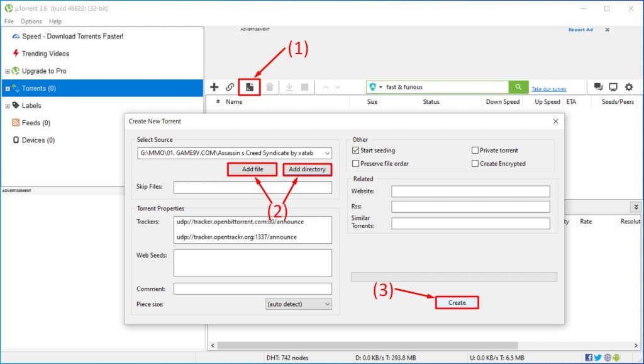Click the Start torrent down-arrow icon
Screen dimensions: 644x364
pyautogui.click(x=289, y=87)
